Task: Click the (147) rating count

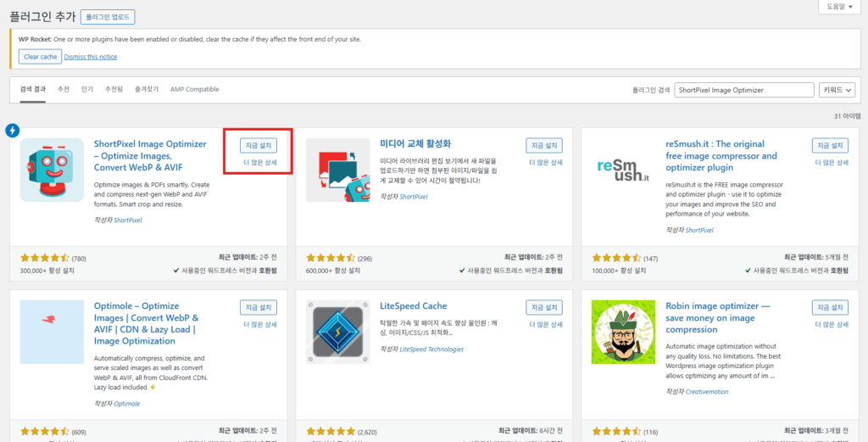Action: (x=650, y=258)
